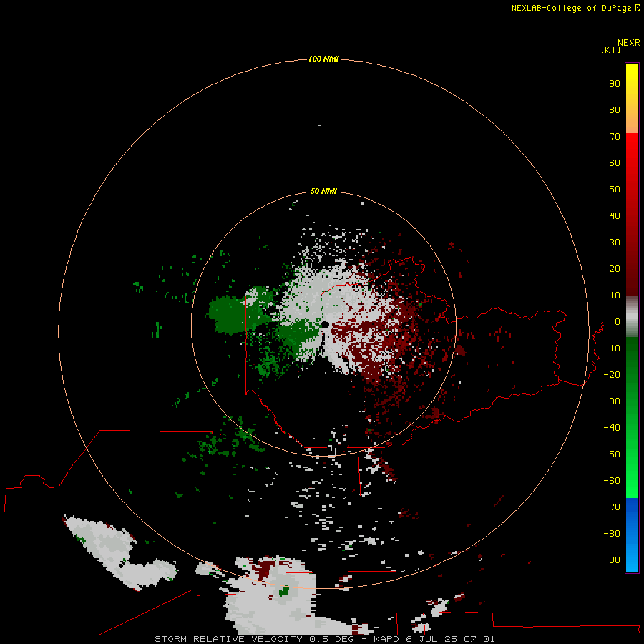644x644 pixels.
Task: Click the 0 knot scale label
Action: [618, 321]
